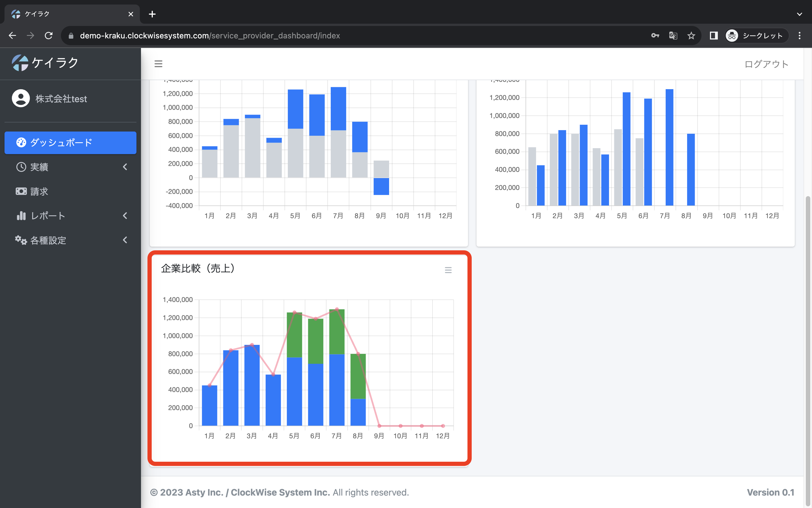This screenshot has width=812, height=508.
Task: Click the 株式会社test account name
Action: [61, 99]
